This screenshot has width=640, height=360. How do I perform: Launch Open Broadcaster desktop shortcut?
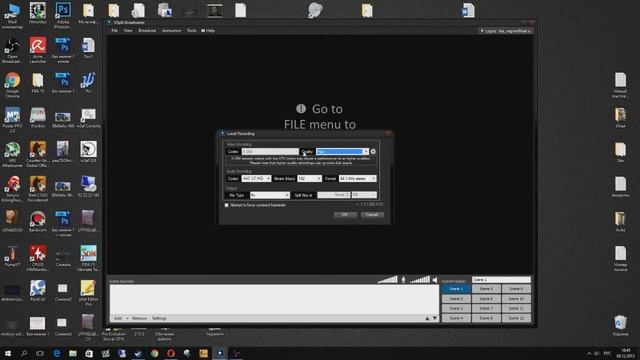point(12,51)
